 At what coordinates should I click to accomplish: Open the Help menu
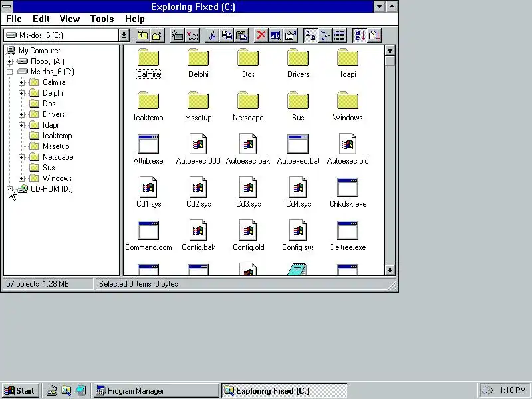[x=135, y=19]
